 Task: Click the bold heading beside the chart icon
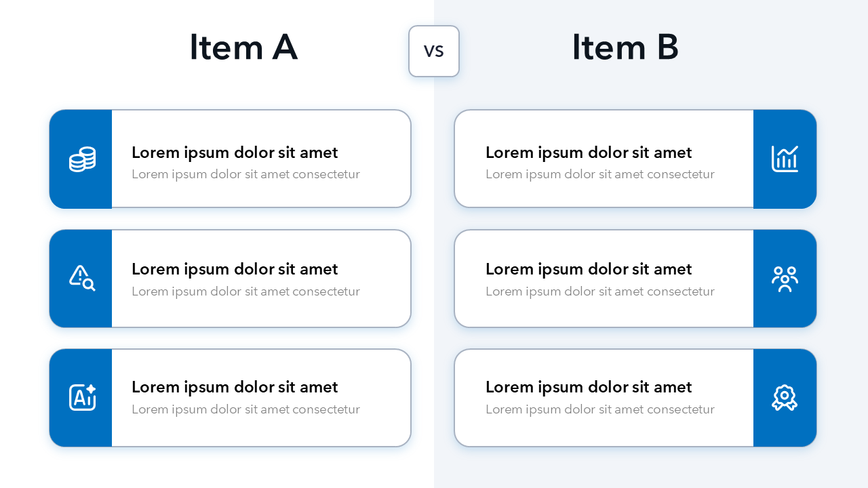click(589, 152)
